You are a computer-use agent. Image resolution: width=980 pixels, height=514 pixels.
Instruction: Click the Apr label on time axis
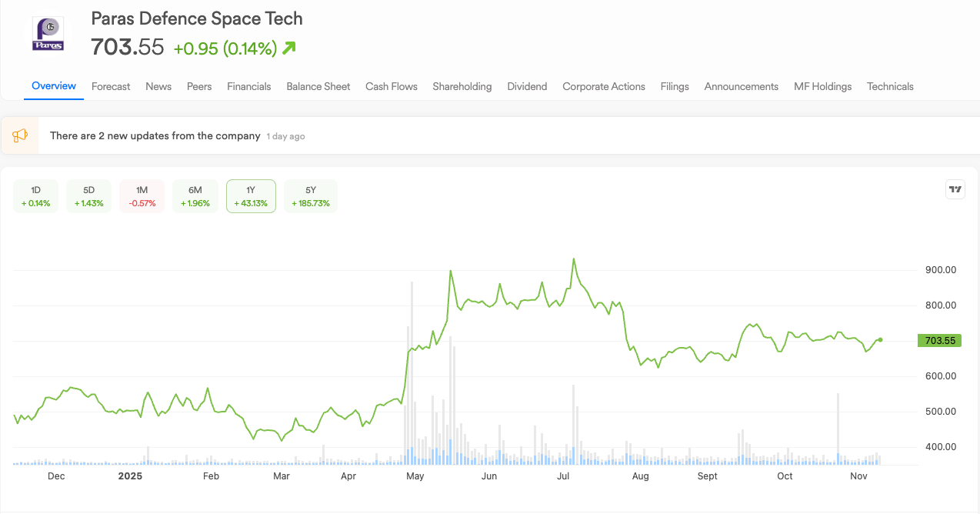tap(348, 476)
